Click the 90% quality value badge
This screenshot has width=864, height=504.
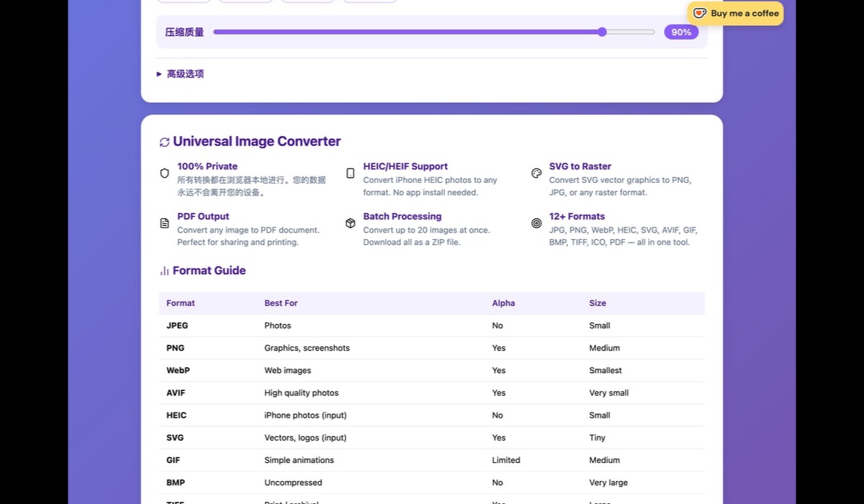(x=680, y=32)
